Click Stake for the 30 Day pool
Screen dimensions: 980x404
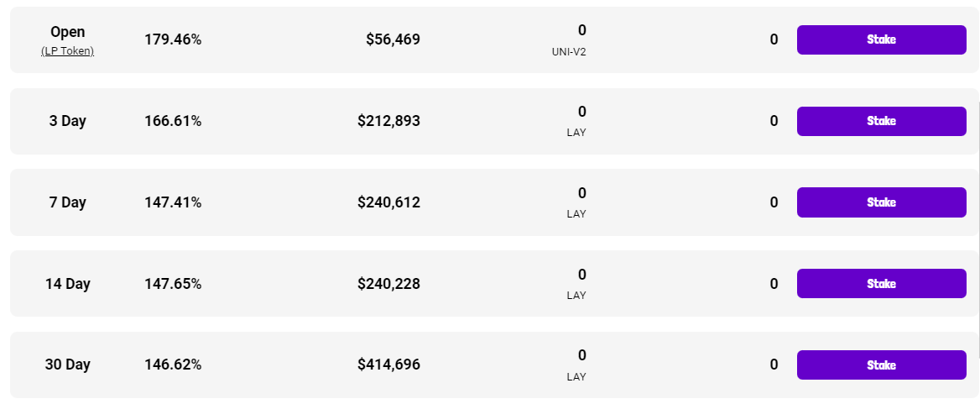point(881,365)
